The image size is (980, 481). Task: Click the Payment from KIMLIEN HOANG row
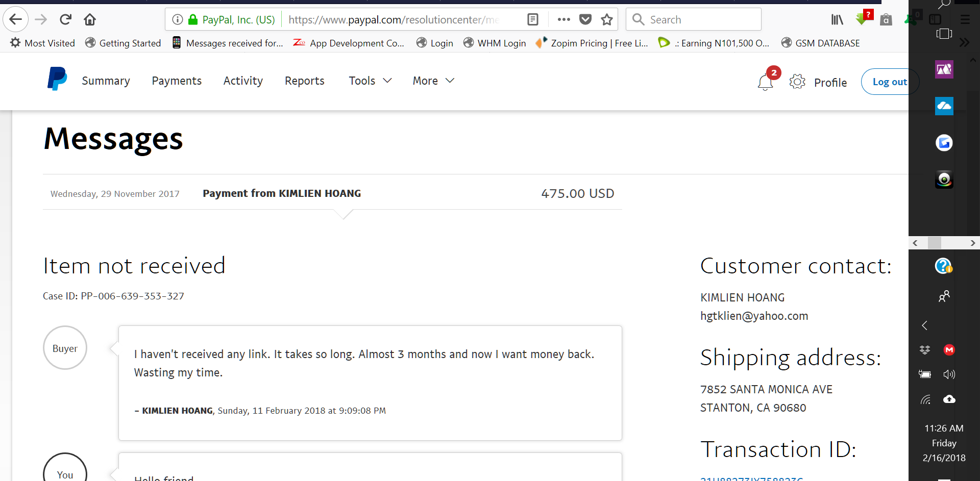point(332,193)
